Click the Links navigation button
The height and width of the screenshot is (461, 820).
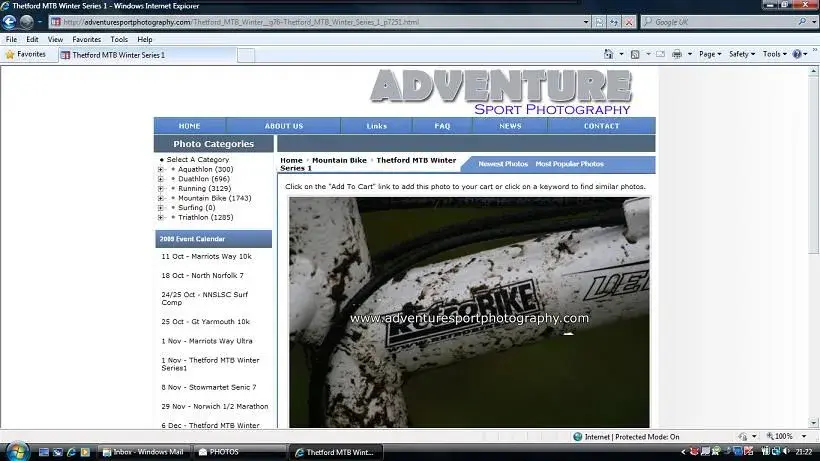coord(377,126)
